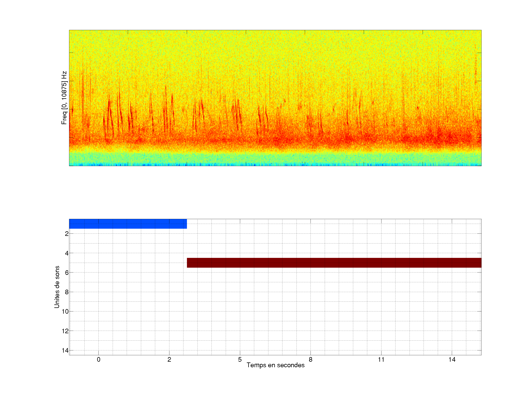Click y-axis tick label 6
The image size is (532, 399).
pyautogui.click(x=67, y=272)
